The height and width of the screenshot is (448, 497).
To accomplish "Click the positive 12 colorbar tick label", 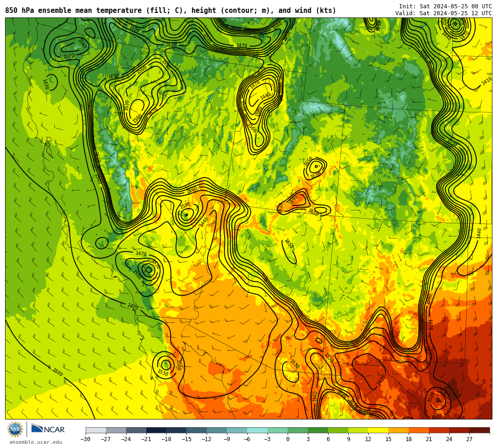I will 368,439.
